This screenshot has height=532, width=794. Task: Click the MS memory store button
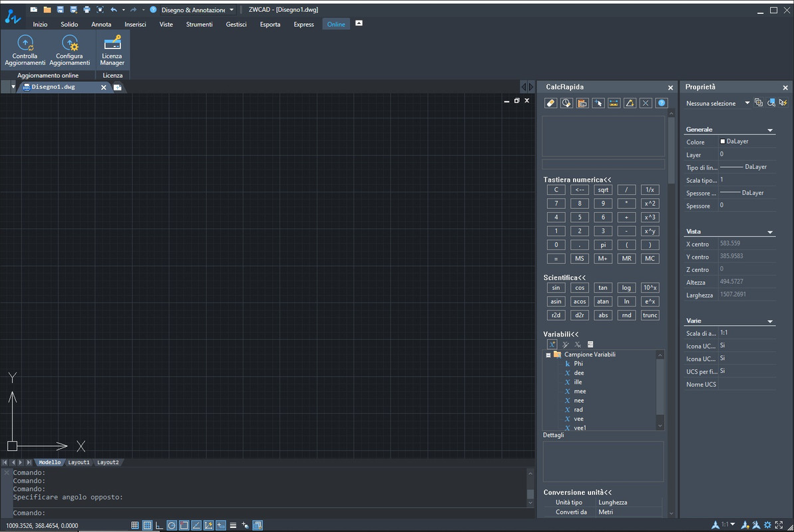pos(579,259)
